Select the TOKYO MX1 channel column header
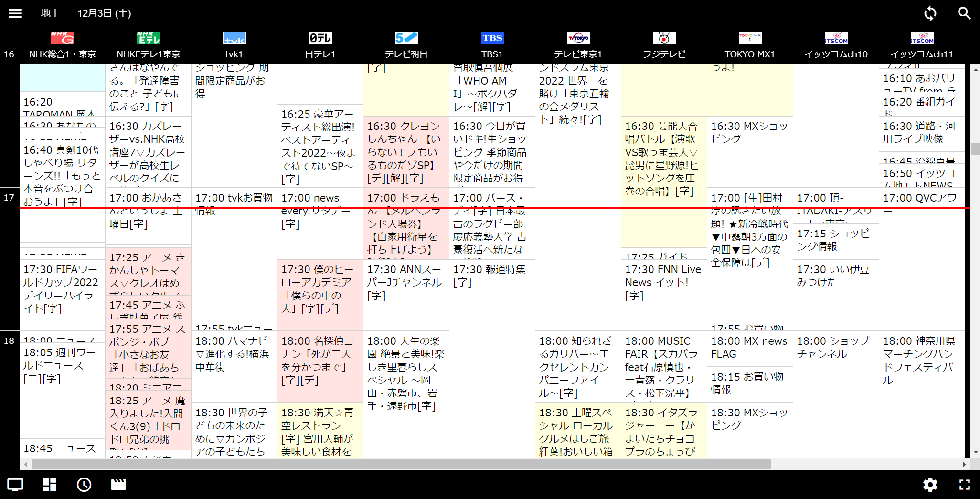 [x=749, y=43]
